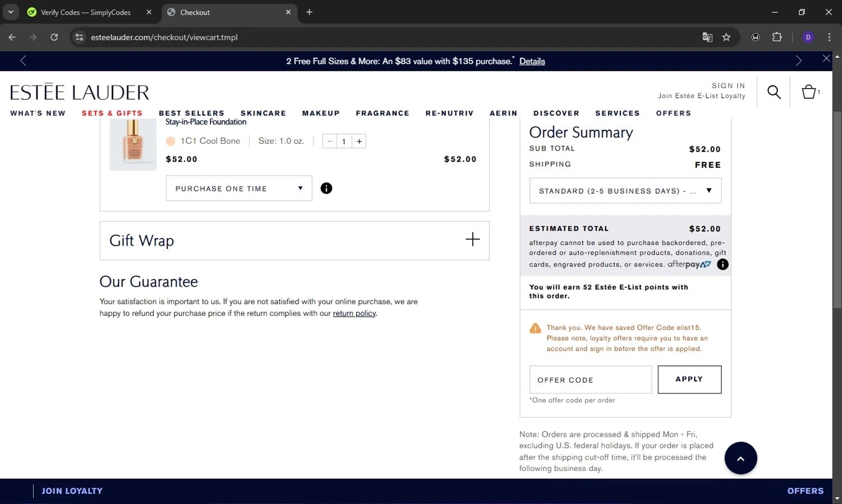Open the site search magnifier icon
This screenshot has width=842, height=504.
point(774,92)
